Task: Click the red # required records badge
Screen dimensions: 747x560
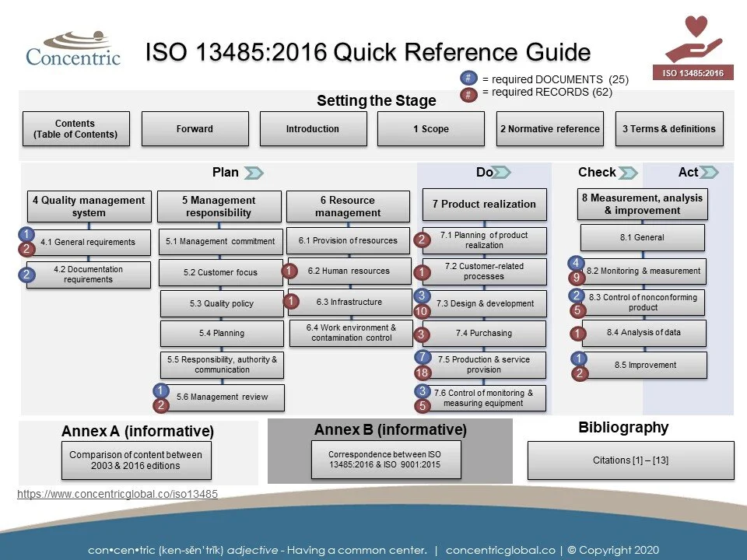Action: 467,94
